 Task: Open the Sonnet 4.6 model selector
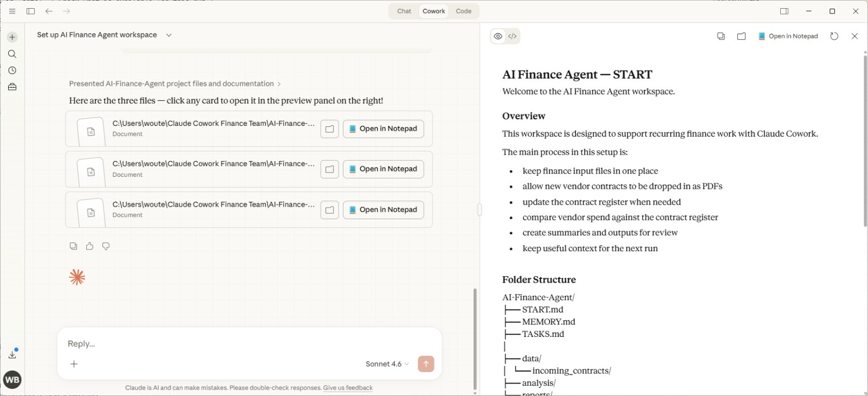click(387, 364)
